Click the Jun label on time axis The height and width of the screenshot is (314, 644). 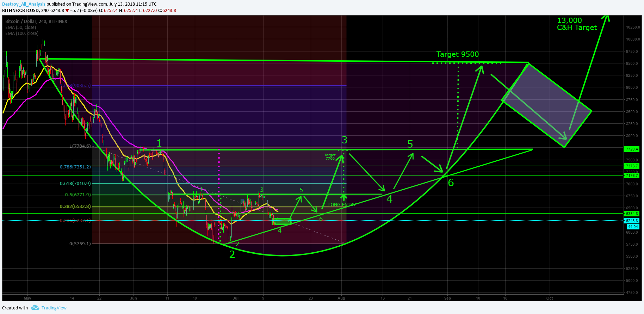[x=133, y=298]
